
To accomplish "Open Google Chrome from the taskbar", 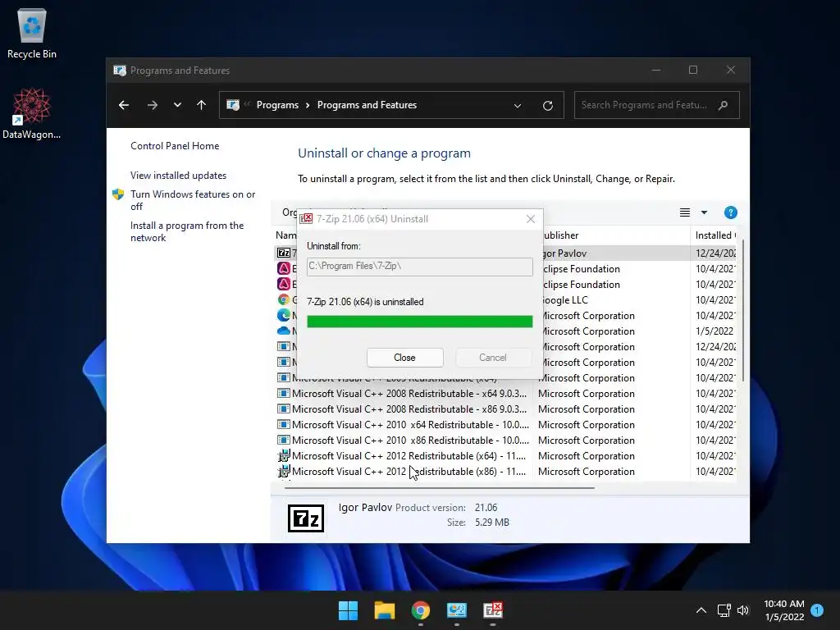I will tap(421, 610).
